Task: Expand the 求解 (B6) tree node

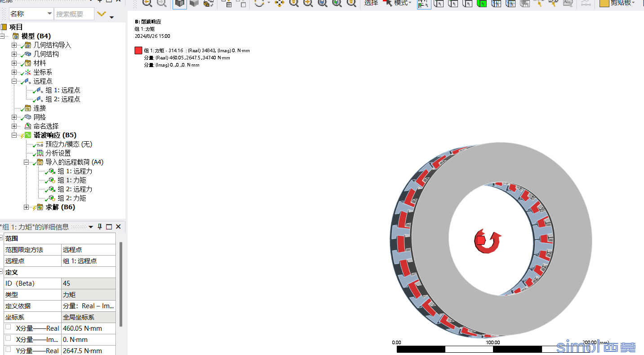Action: point(27,207)
